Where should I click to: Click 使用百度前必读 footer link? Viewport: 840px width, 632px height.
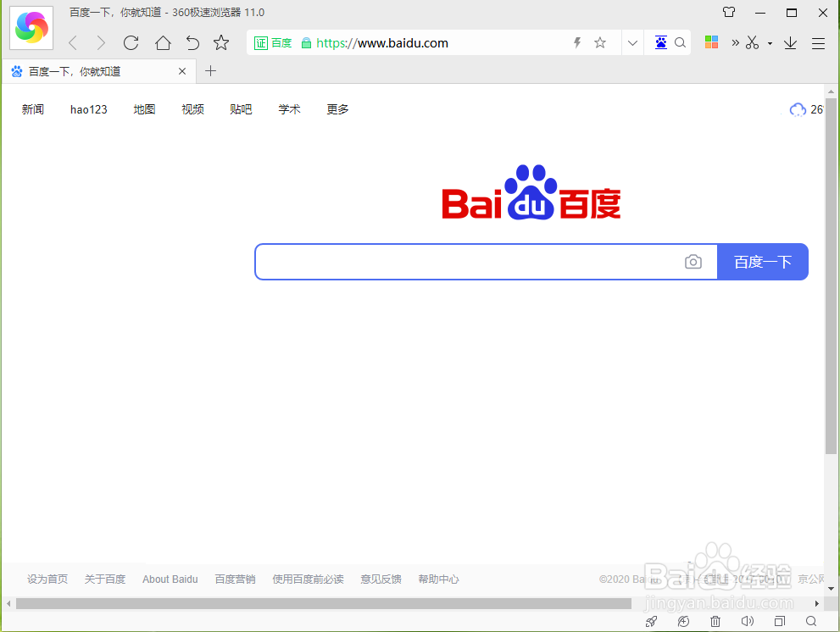[x=308, y=579]
